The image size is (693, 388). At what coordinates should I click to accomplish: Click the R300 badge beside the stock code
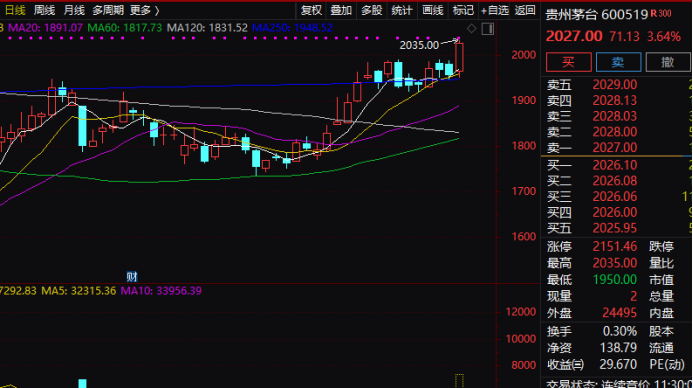click(661, 14)
